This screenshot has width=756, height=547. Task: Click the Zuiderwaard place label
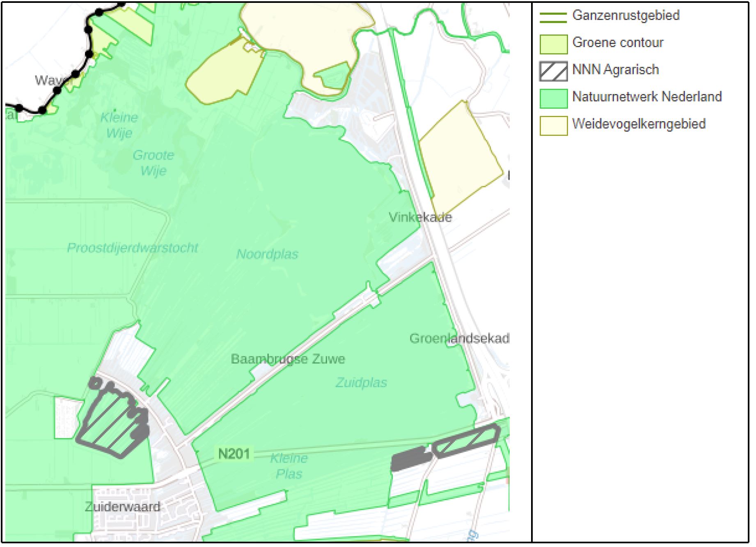coord(123,506)
